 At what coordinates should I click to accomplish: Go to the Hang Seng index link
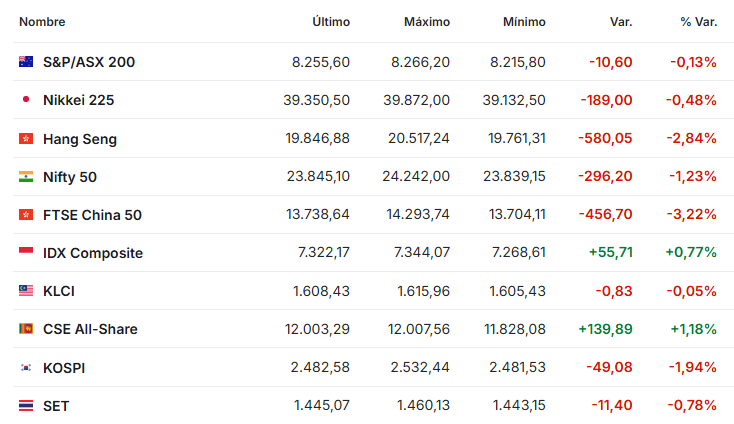point(80,139)
